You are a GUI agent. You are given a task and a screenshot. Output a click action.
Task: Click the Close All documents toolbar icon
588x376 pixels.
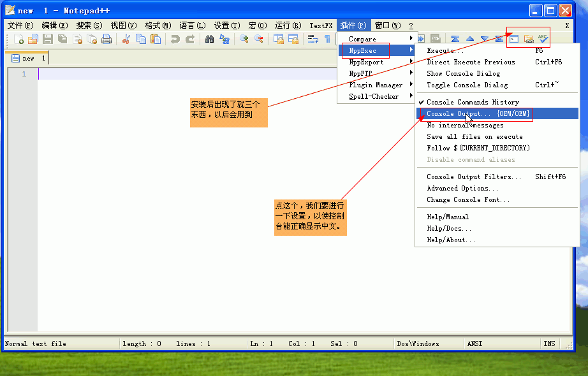[x=92, y=39]
